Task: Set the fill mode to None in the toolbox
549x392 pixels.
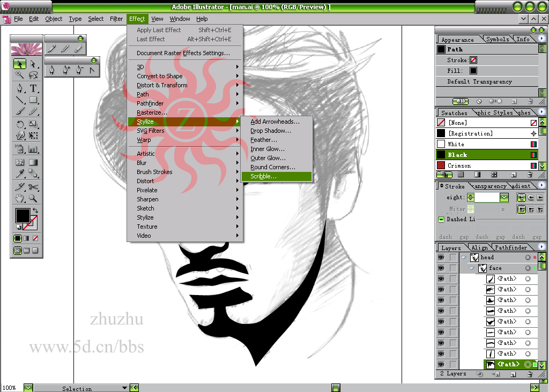Action: point(35,238)
